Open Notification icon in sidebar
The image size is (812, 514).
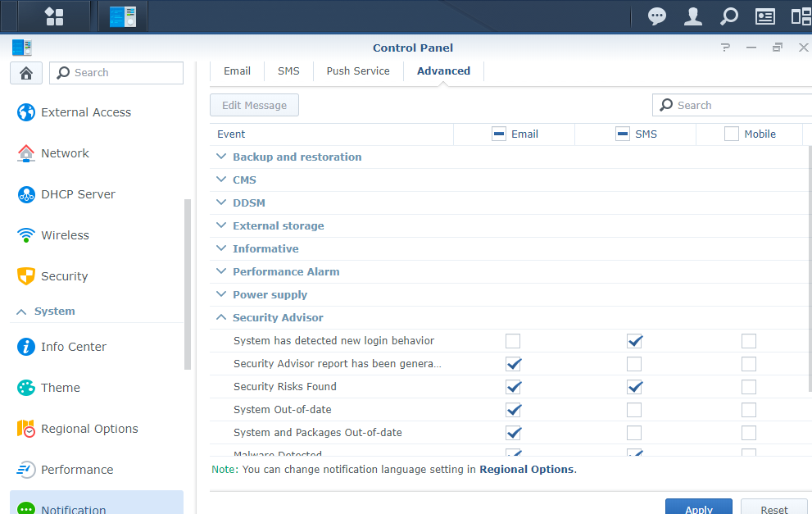tap(26, 507)
